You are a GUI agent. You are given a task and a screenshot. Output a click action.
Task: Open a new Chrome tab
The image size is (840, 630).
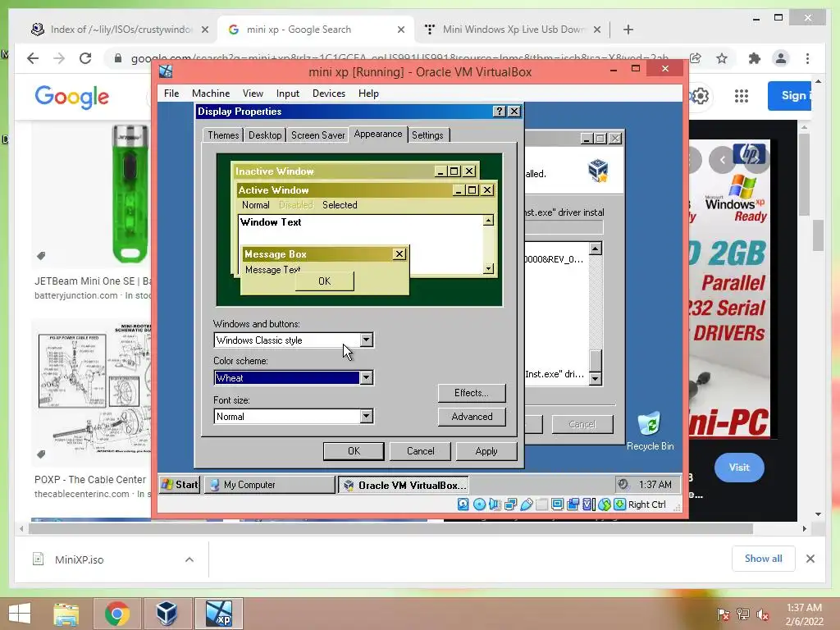628,30
